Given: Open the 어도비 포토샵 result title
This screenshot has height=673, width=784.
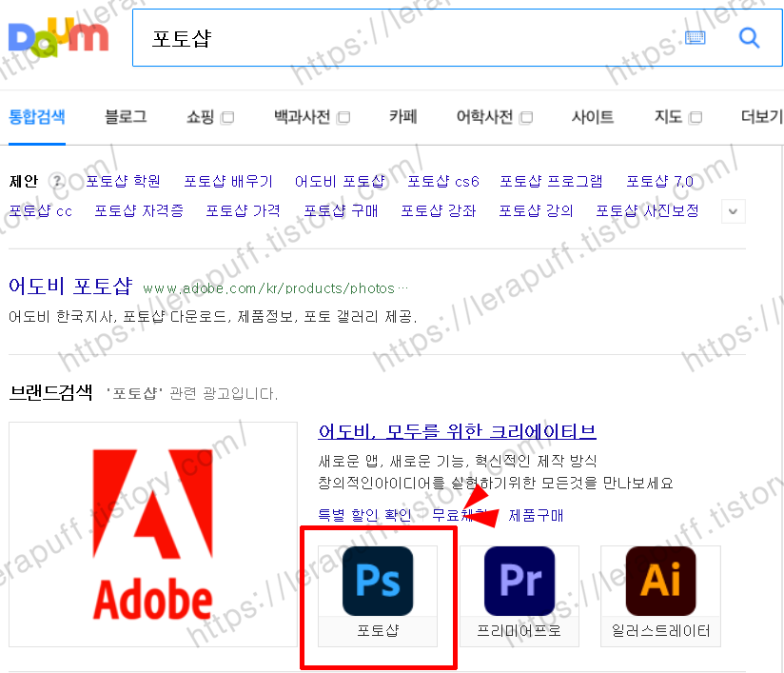Looking at the screenshot, I should click(x=70, y=287).
